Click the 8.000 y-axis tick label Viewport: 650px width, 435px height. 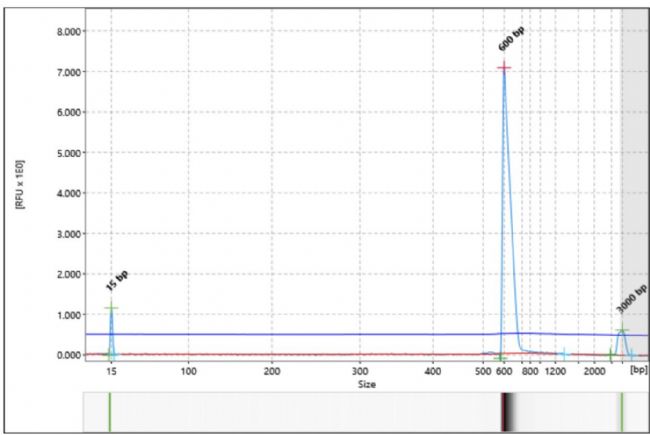point(59,32)
